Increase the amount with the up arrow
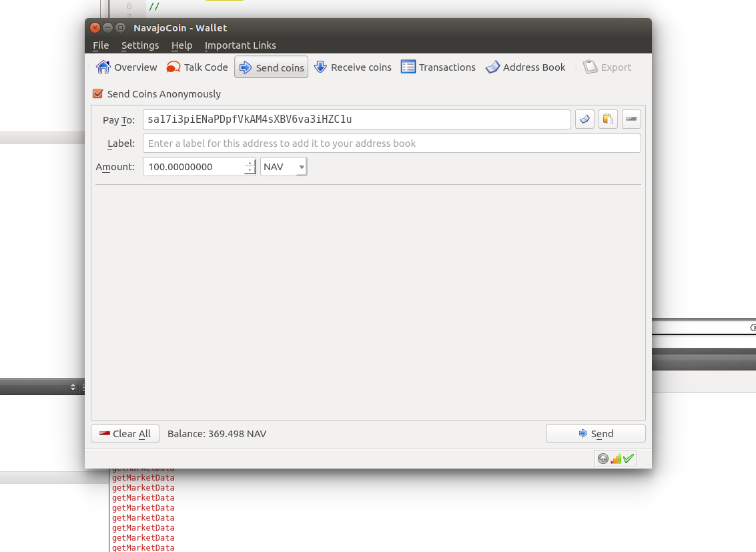 [x=250, y=162]
